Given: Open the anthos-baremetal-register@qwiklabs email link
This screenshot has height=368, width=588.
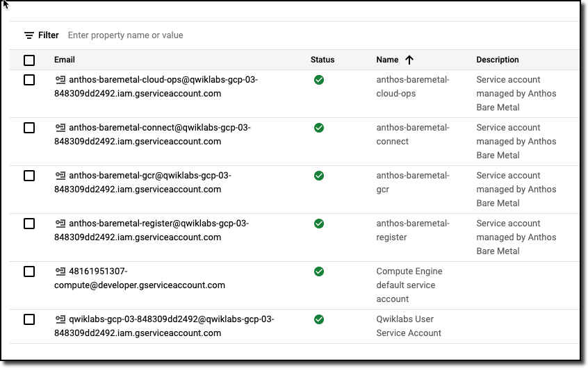Looking at the screenshot, I should (152, 231).
